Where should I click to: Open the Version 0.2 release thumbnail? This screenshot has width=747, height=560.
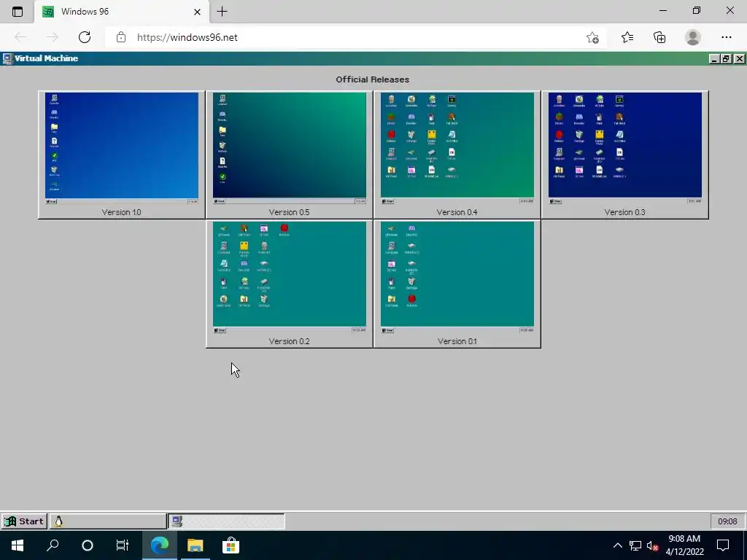click(289, 284)
